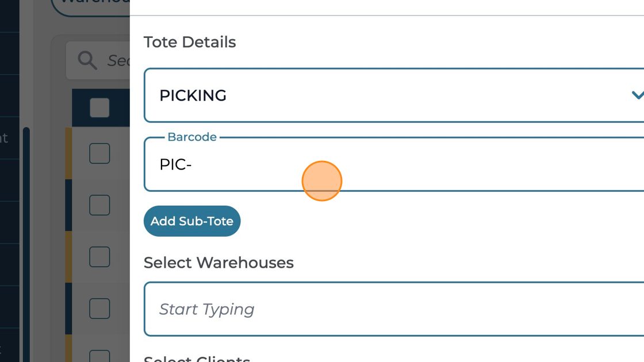Screen dimensions: 644x362
Task: Click the chevron arrow on PICKING dropdown
Action: coord(637,95)
